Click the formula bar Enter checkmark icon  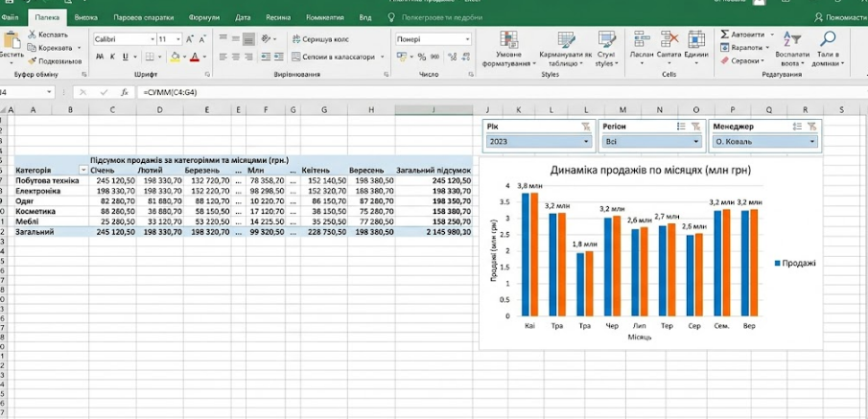click(104, 92)
